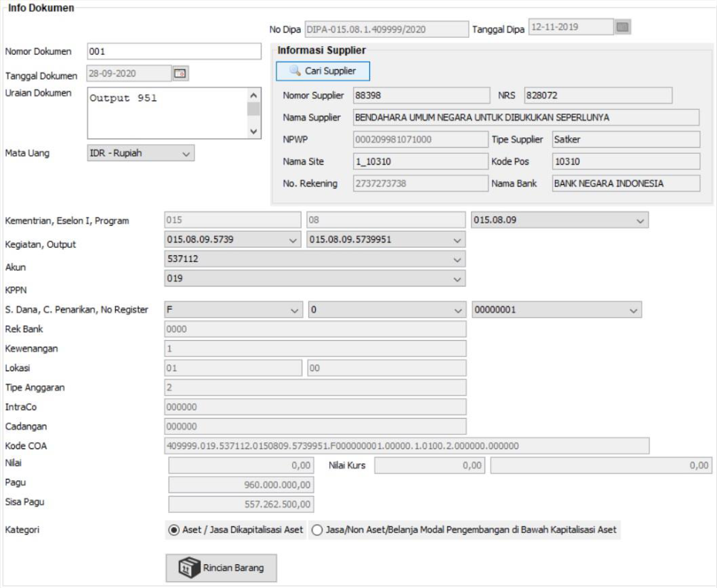Click the Nomor Dokumen input field
Viewport: 717px width, 588px height.
pyautogui.click(x=174, y=52)
